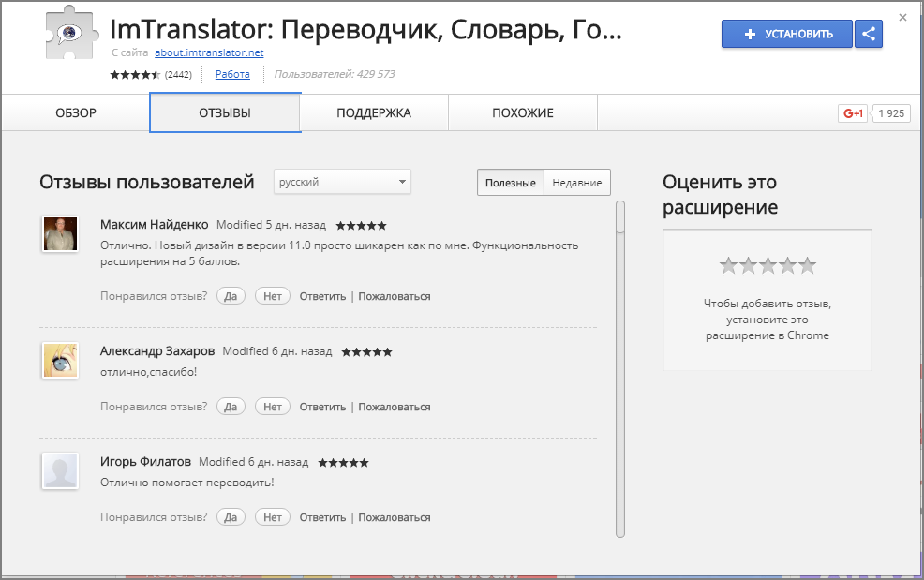Click the G+1 button

pyautogui.click(x=852, y=112)
